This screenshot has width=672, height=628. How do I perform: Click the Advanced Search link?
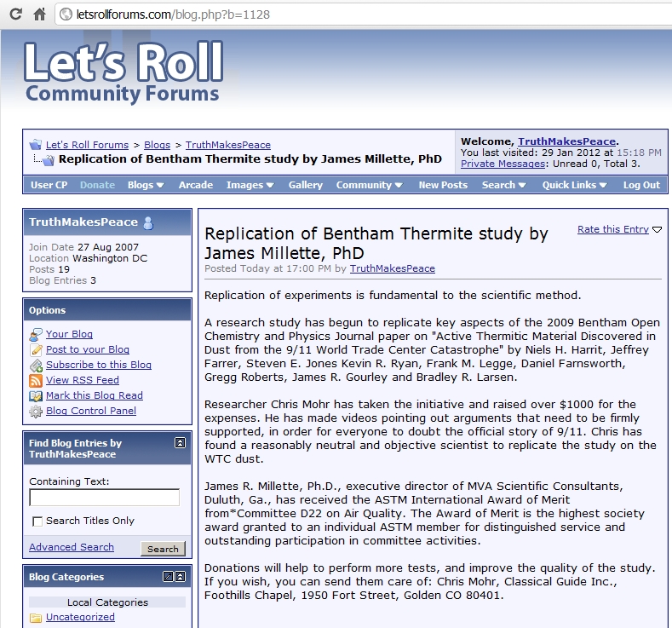point(72,547)
